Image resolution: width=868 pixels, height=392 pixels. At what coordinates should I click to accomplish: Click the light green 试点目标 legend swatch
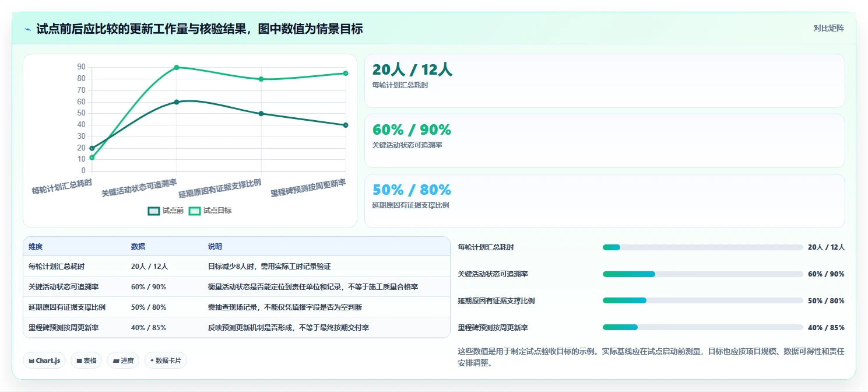(x=194, y=211)
